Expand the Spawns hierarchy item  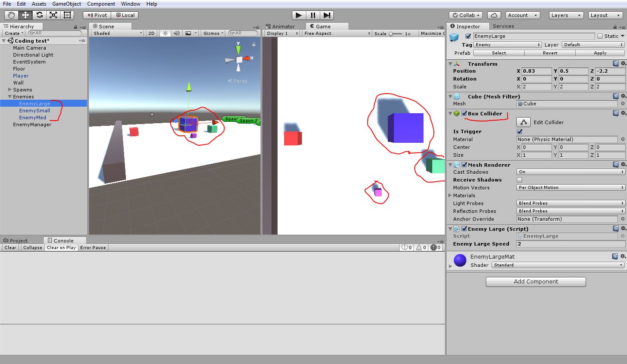(10, 90)
